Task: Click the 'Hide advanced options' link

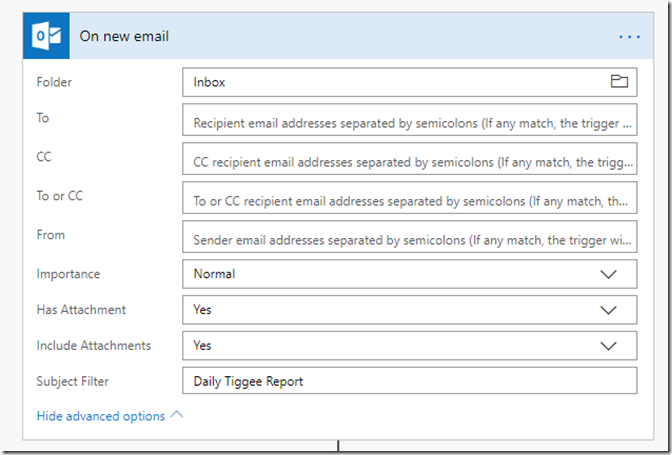Action: pos(101,416)
